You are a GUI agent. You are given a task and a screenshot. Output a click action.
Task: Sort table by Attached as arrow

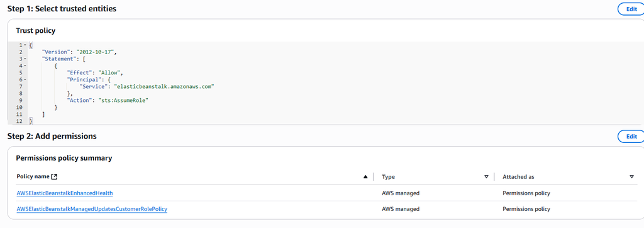pyautogui.click(x=631, y=176)
